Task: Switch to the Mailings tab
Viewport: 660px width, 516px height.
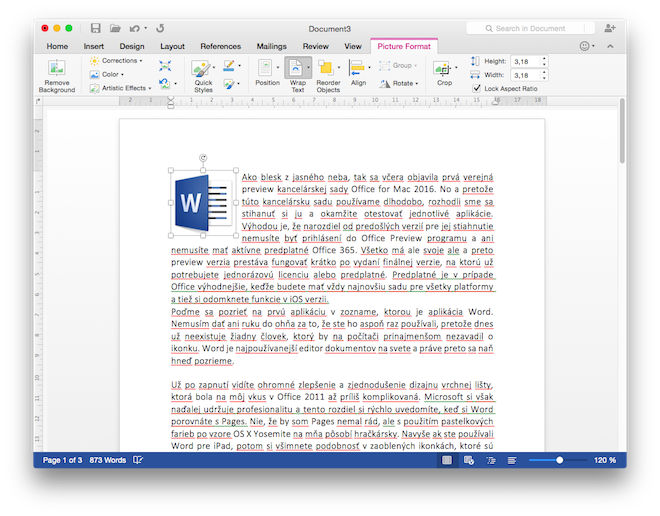Action: [x=270, y=46]
